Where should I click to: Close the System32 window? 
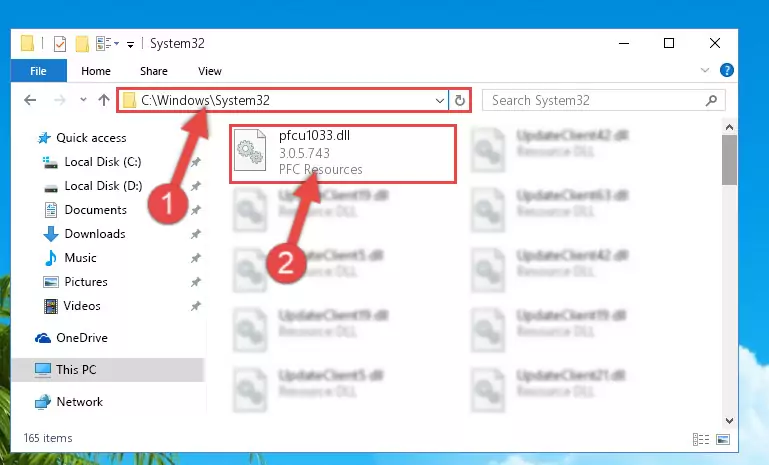pos(715,43)
